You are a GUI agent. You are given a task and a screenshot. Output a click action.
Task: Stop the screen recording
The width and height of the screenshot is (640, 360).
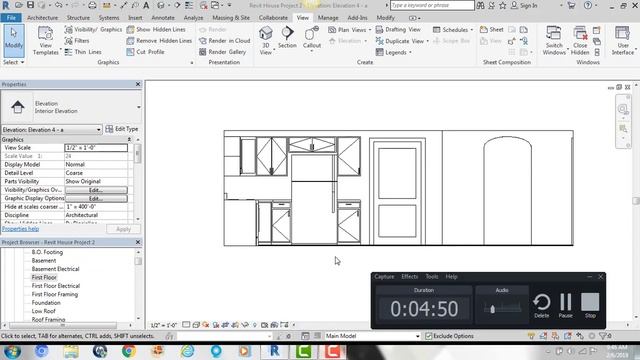click(590, 306)
